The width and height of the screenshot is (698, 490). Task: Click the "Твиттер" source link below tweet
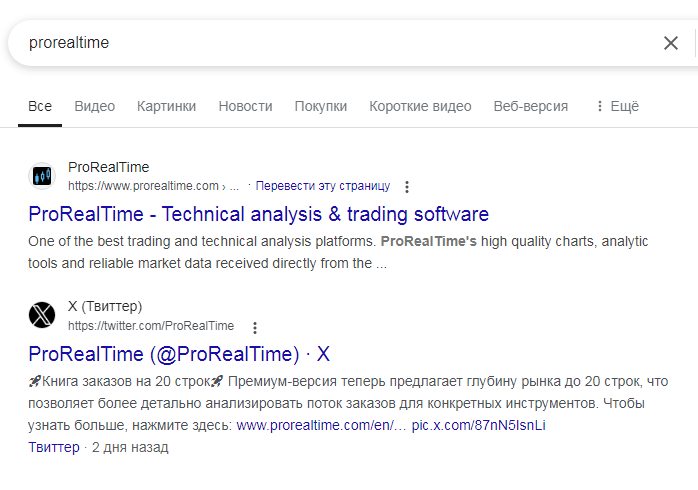pos(54,447)
